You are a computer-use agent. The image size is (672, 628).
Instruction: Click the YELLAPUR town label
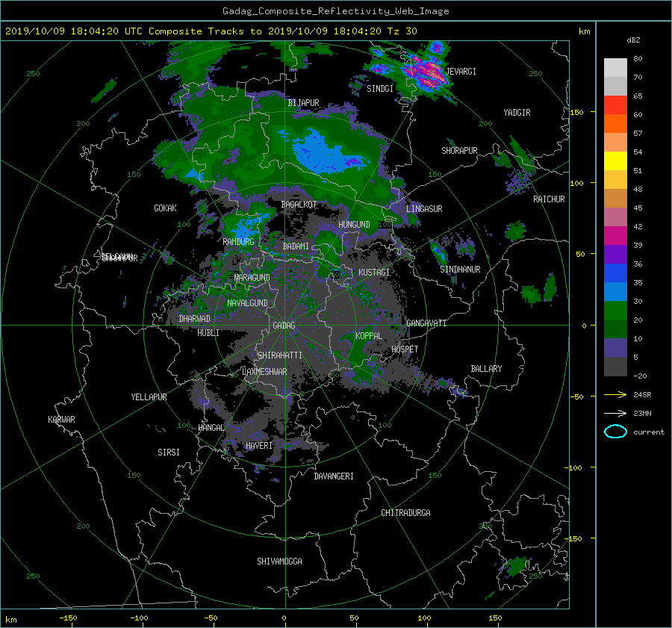[149, 397]
